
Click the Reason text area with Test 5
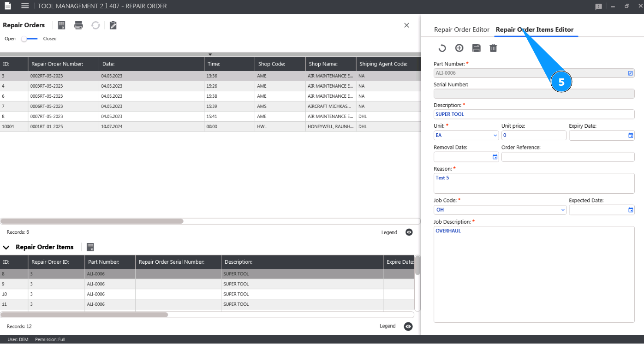(x=534, y=184)
